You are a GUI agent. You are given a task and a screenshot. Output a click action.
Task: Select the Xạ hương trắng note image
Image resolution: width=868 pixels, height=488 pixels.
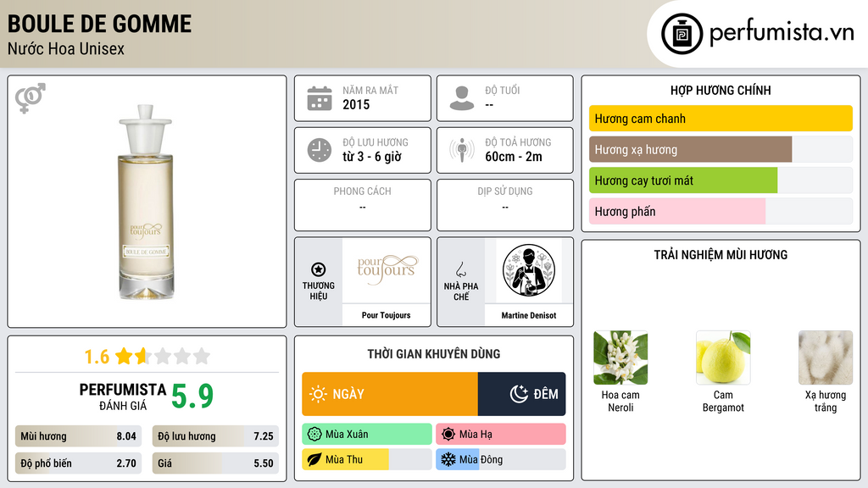click(x=826, y=358)
